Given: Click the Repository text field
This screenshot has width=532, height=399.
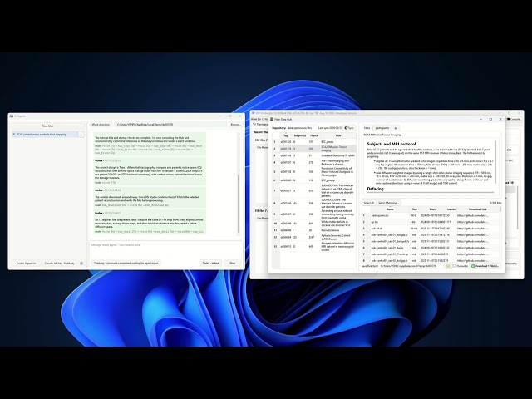Looking at the screenshot, I should tap(301, 128).
